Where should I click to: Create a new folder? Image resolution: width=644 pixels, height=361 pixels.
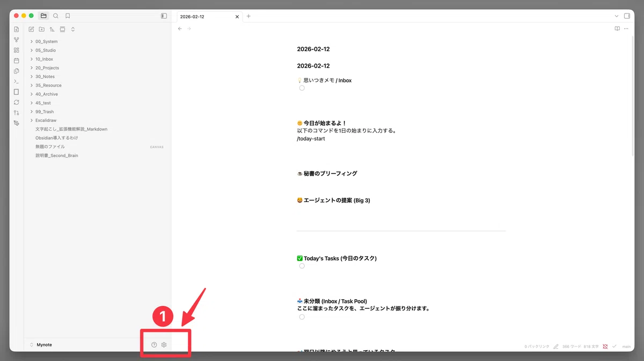point(42,29)
